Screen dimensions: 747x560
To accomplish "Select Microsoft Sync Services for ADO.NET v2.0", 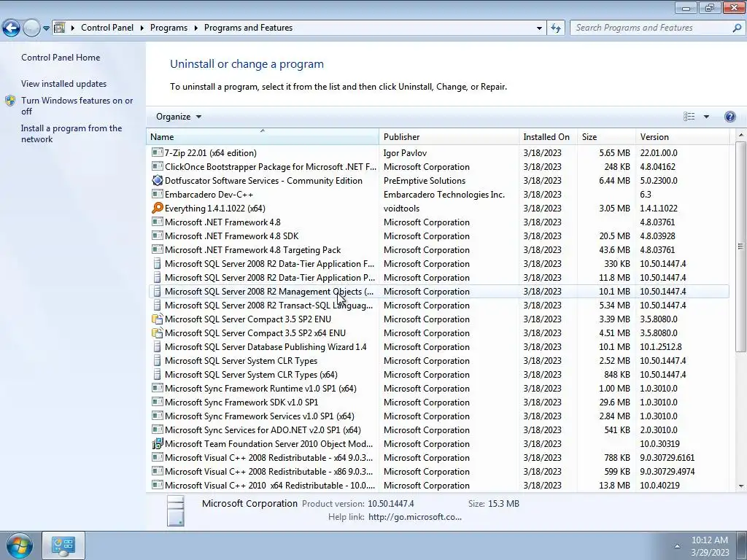I will (x=438, y=429).
